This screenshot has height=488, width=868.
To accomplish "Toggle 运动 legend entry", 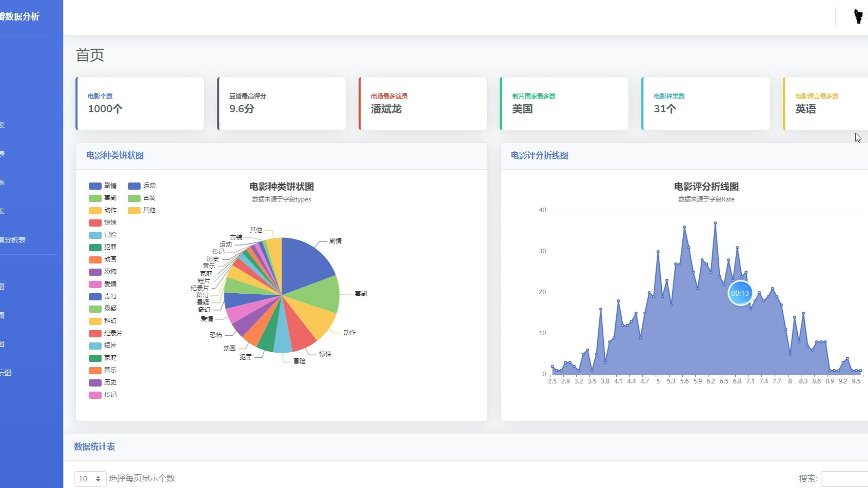I will tap(142, 186).
